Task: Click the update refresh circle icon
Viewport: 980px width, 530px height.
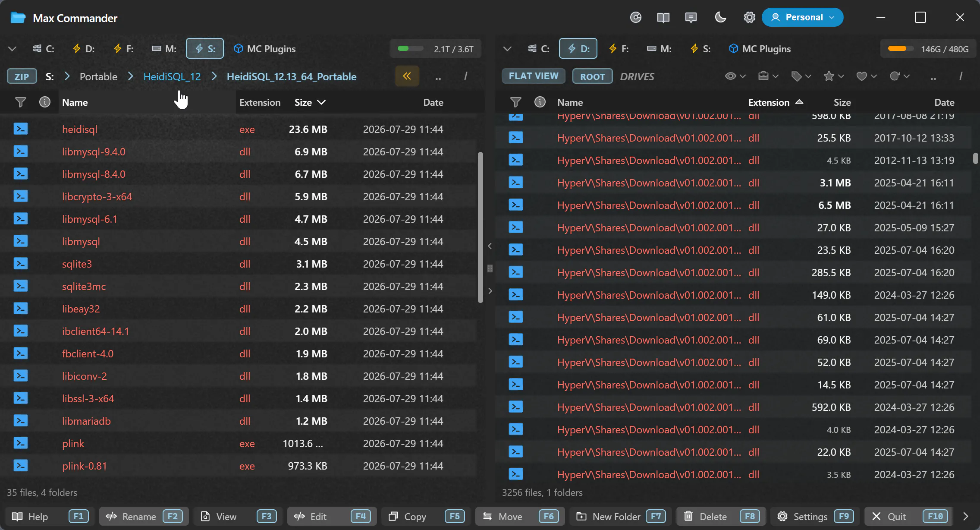Action: pos(636,17)
